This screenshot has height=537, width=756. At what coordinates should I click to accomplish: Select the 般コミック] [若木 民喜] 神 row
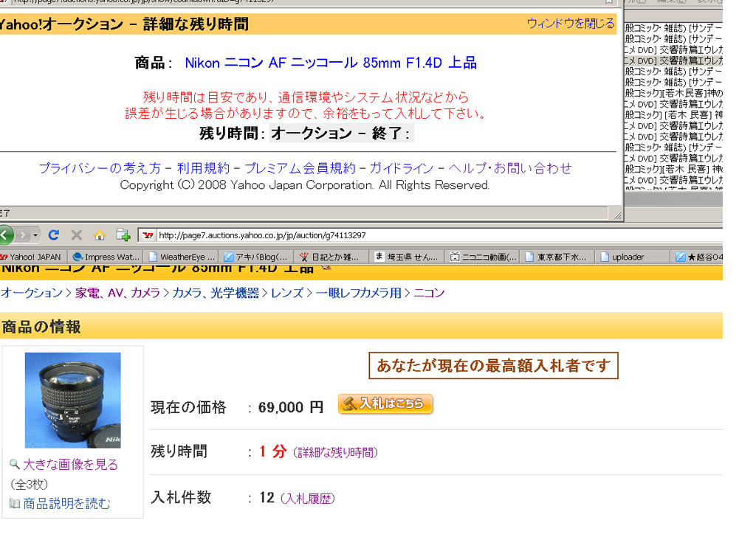tap(673, 114)
